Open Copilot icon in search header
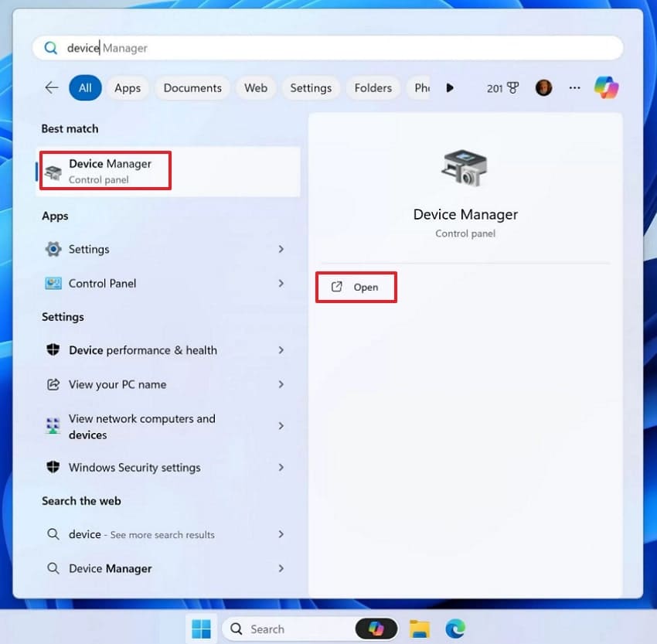657x644 pixels. [x=606, y=87]
